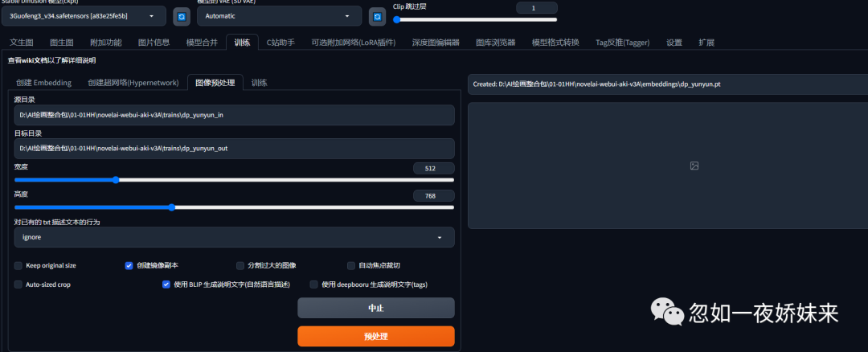Open the 模型格式转换 tab
The height and width of the screenshot is (352, 868).
(x=555, y=43)
